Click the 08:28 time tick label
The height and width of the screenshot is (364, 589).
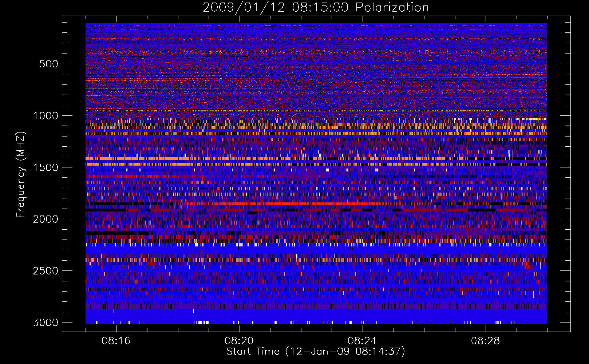point(486,341)
